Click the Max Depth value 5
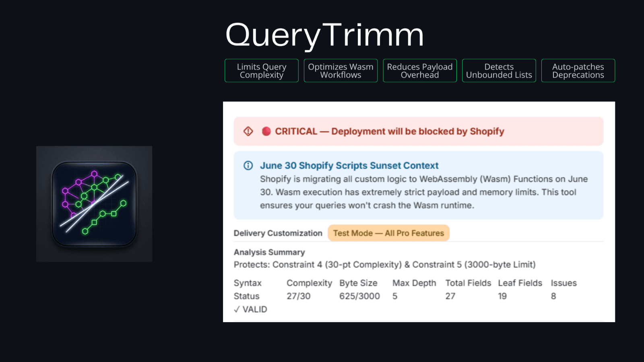Screen dimensions: 644x362 (x=395, y=296)
